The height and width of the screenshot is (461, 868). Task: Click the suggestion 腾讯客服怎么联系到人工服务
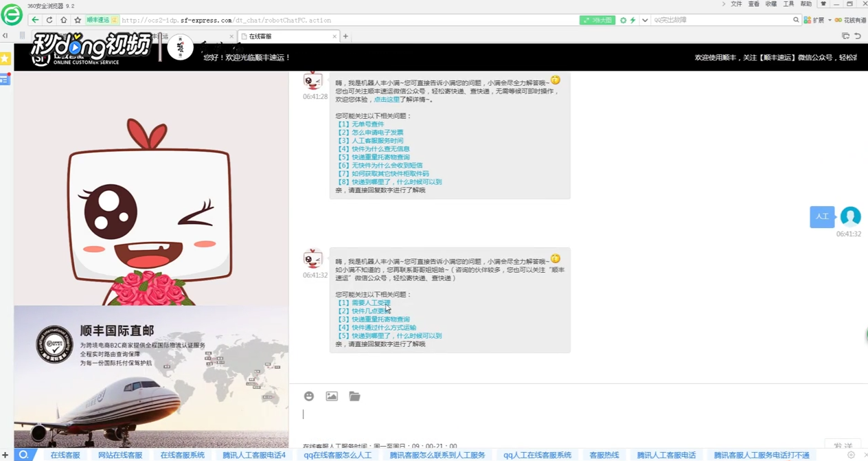(x=437, y=455)
